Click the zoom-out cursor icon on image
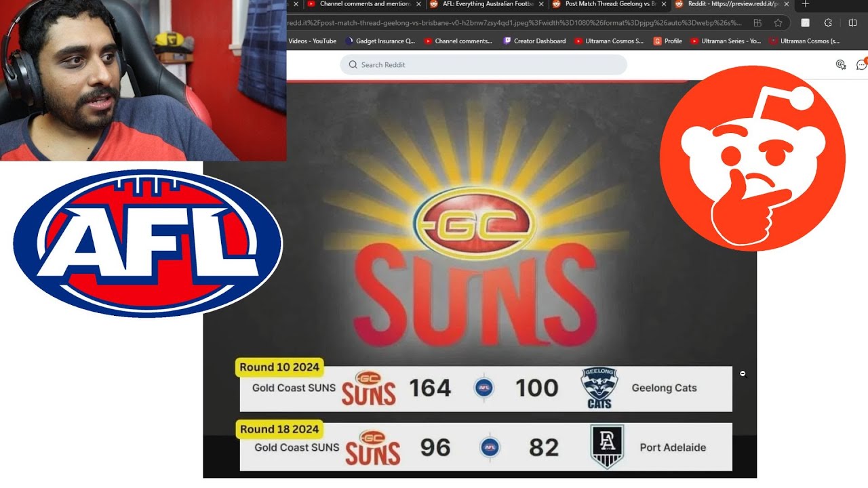868x488 pixels. pyautogui.click(x=743, y=373)
